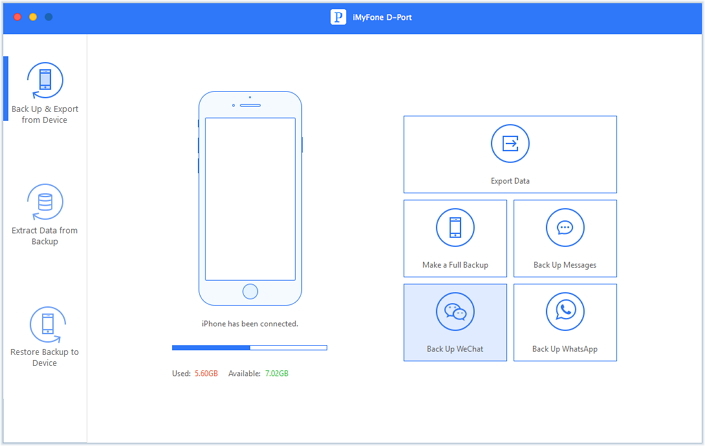The width and height of the screenshot is (705, 446).
Task: Click the 'iPhone has been connected.' text
Action: 250,324
